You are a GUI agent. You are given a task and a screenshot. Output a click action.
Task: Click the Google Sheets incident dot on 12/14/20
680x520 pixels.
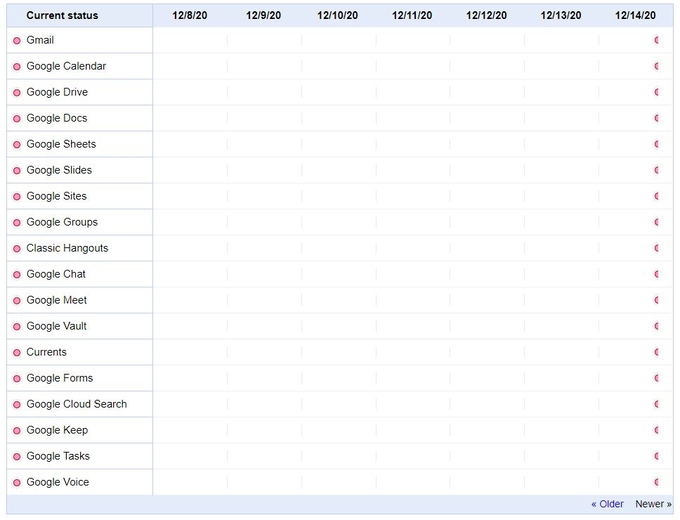(x=656, y=144)
